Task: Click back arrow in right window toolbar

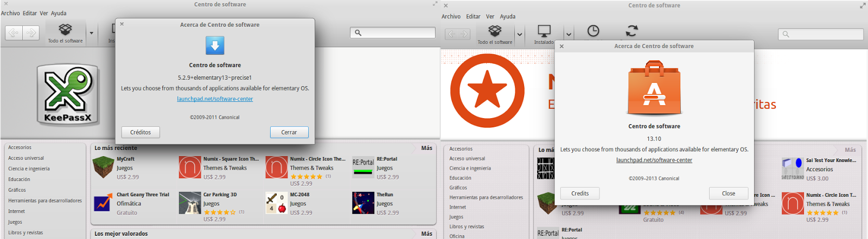Action: [452, 34]
